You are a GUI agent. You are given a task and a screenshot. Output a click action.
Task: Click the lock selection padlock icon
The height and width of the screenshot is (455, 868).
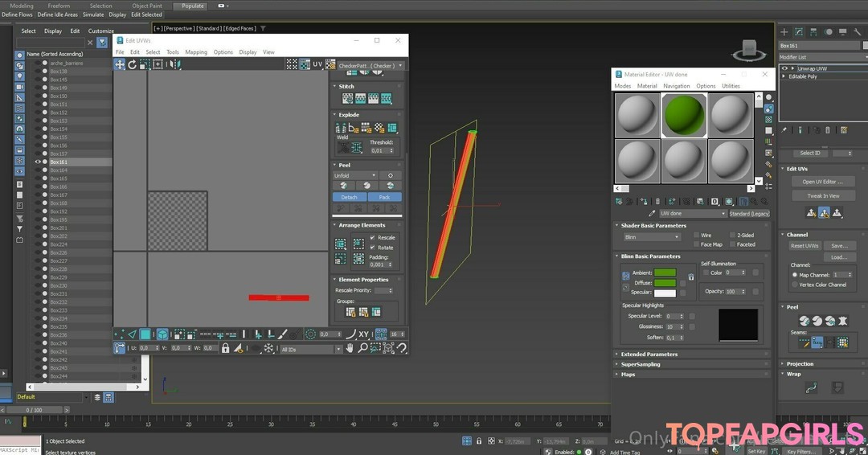[225, 348]
